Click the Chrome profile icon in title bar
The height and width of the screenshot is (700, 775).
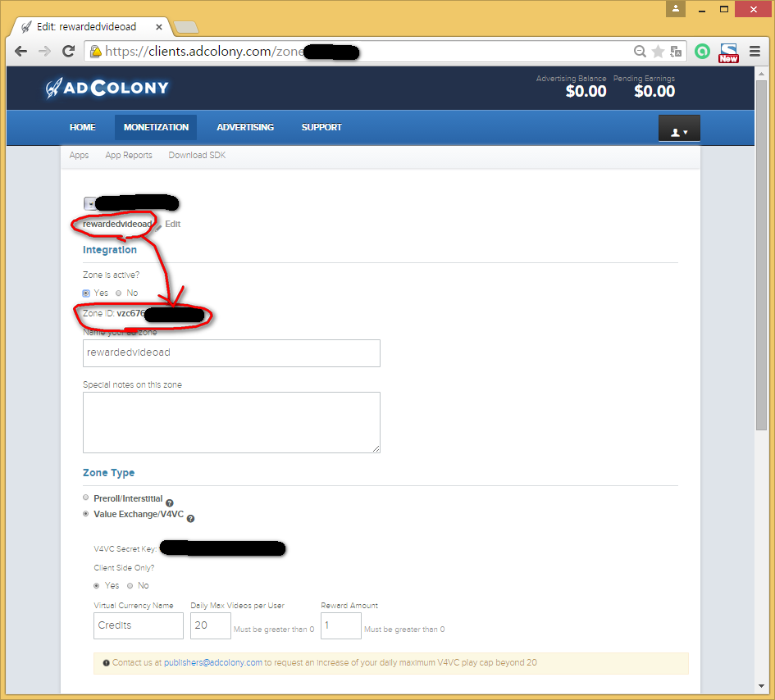676,9
